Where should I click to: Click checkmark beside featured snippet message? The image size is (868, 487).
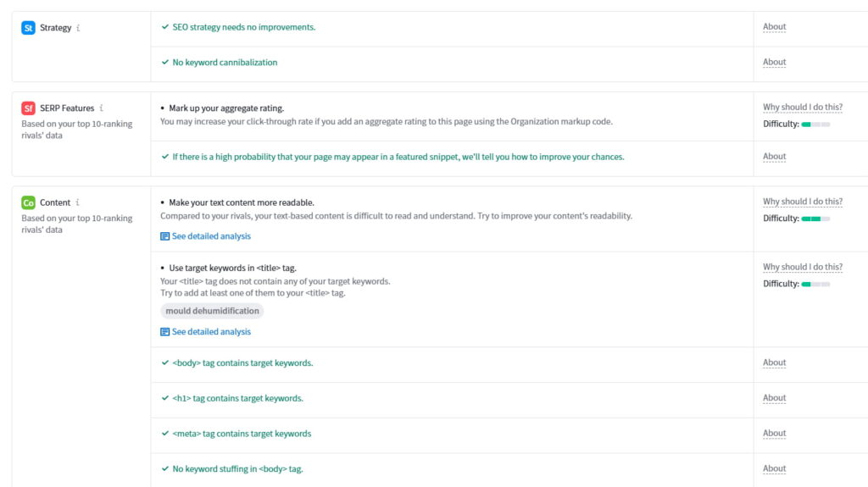coord(165,157)
